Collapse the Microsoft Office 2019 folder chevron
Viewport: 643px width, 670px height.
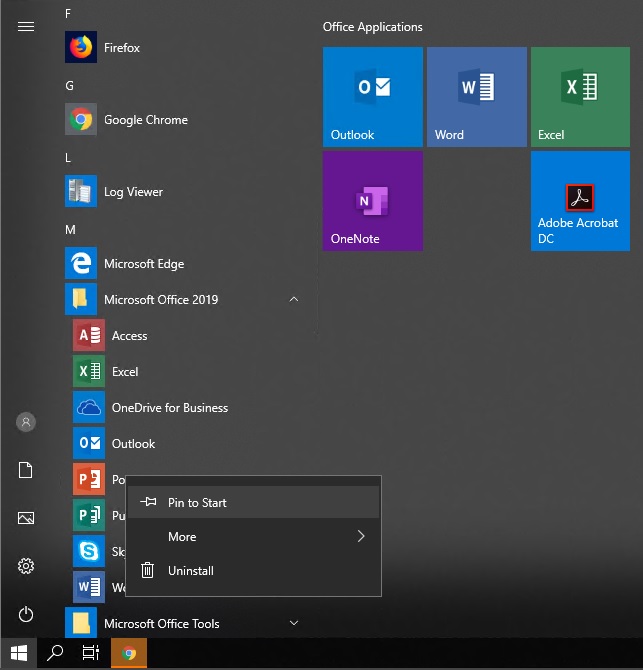pyautogui.click(x=294, y=299)
